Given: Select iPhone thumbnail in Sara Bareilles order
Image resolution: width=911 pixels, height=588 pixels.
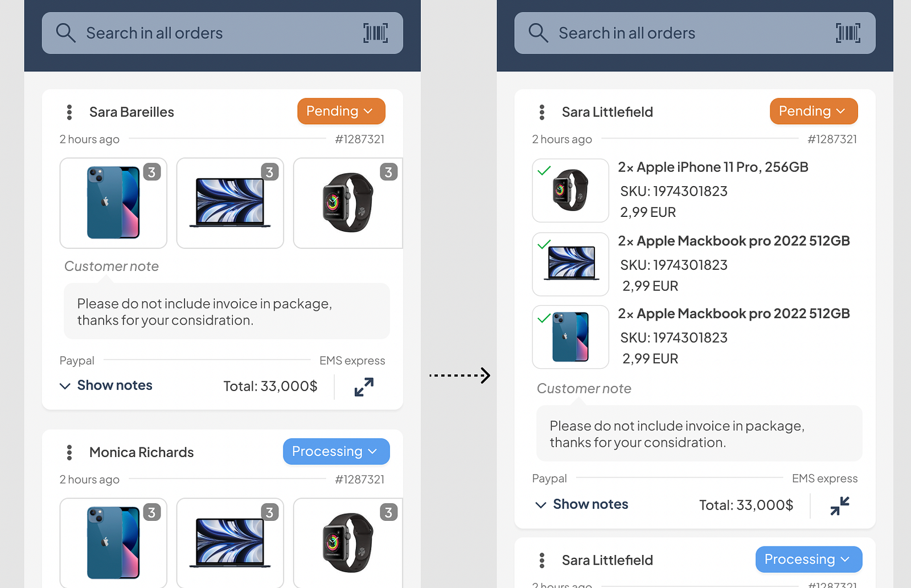Looking at the screenshot, I should pos(113,203).
